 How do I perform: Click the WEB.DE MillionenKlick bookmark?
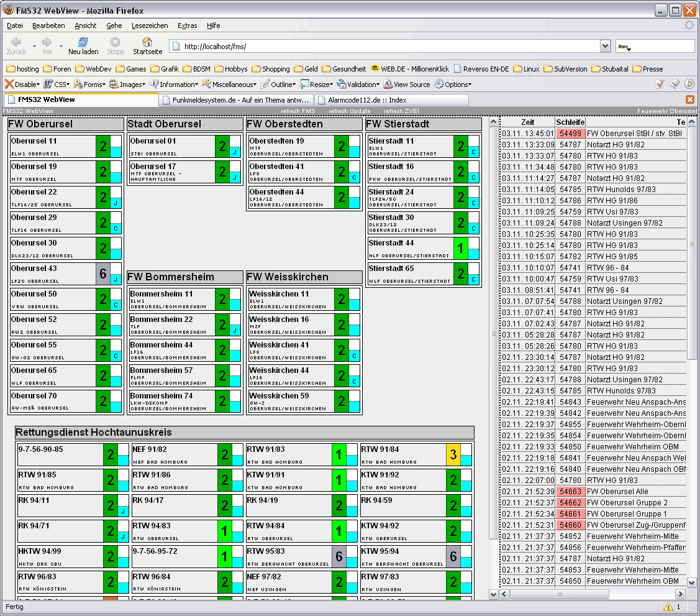409,69
